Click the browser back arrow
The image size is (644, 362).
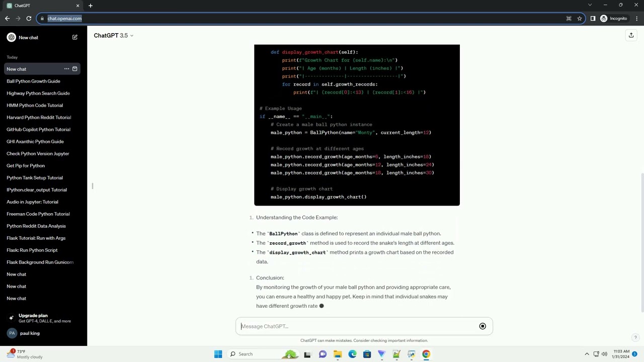(x=7, y=19)
